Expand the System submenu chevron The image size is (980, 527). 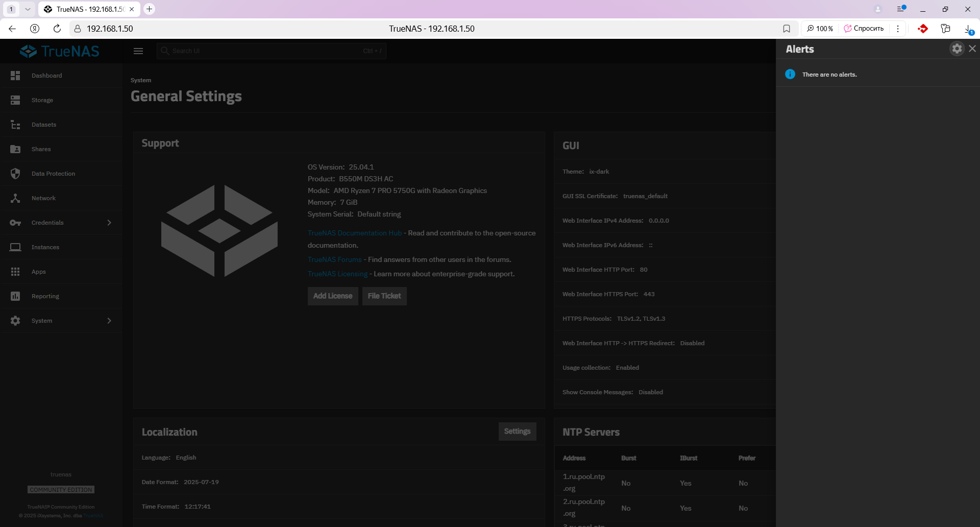click(x=109, y=321)
